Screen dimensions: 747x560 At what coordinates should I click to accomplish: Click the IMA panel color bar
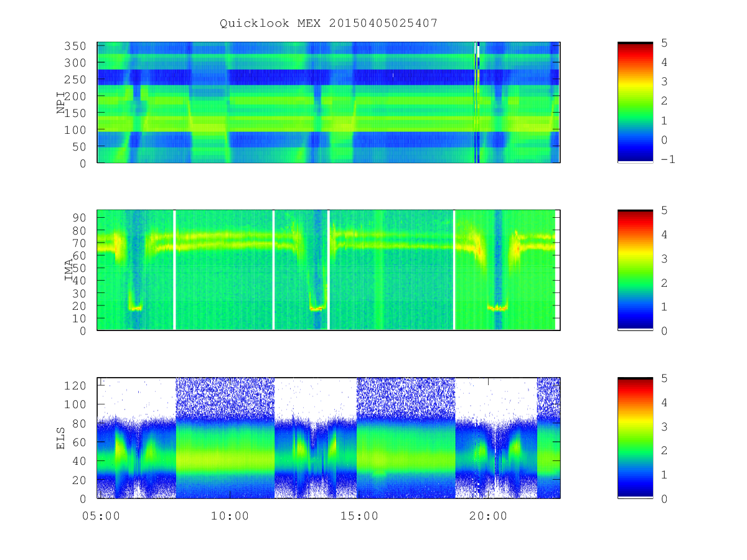click(635, 270)
